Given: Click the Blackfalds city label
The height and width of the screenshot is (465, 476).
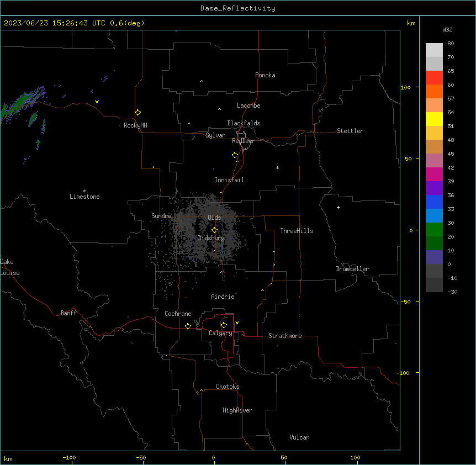Looking at the screenshot, I should [244, 123].
